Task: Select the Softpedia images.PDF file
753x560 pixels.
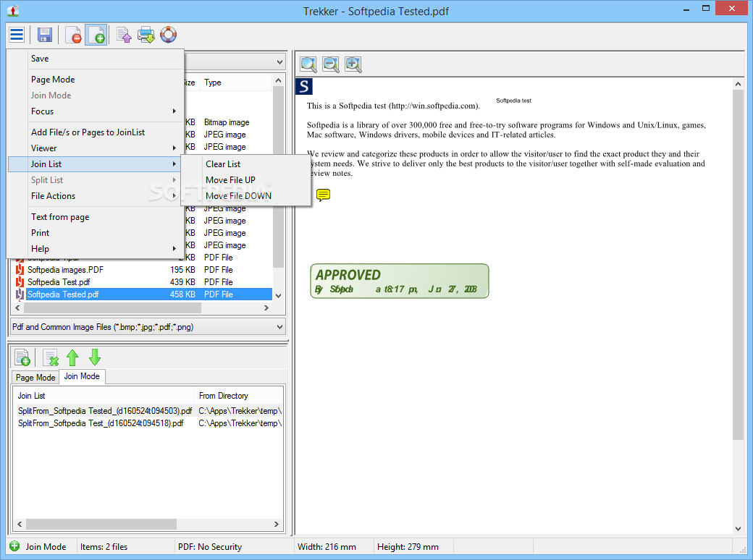Action: pos(65,270)
